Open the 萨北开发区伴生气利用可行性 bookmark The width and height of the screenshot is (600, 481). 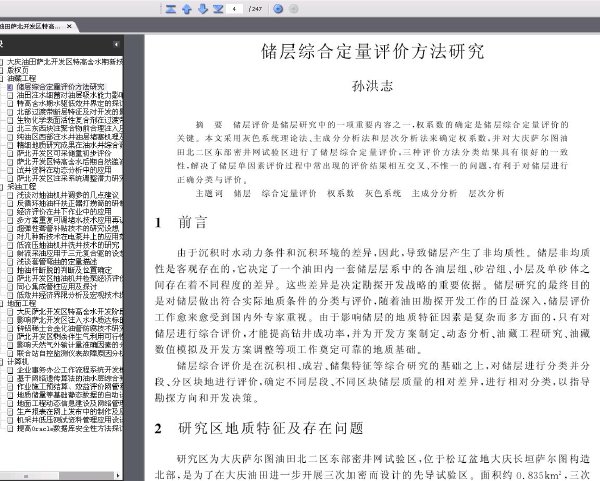(70, 337)
